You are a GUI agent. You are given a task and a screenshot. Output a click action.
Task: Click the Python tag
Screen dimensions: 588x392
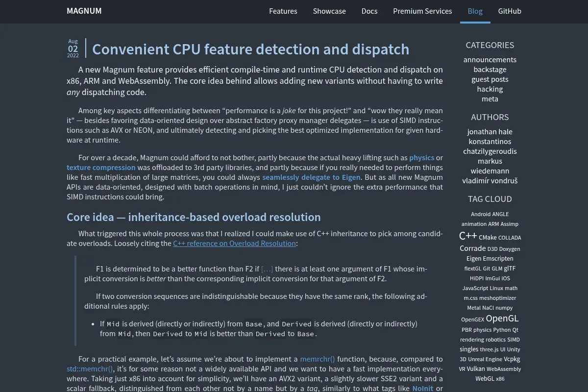(502, 330)
